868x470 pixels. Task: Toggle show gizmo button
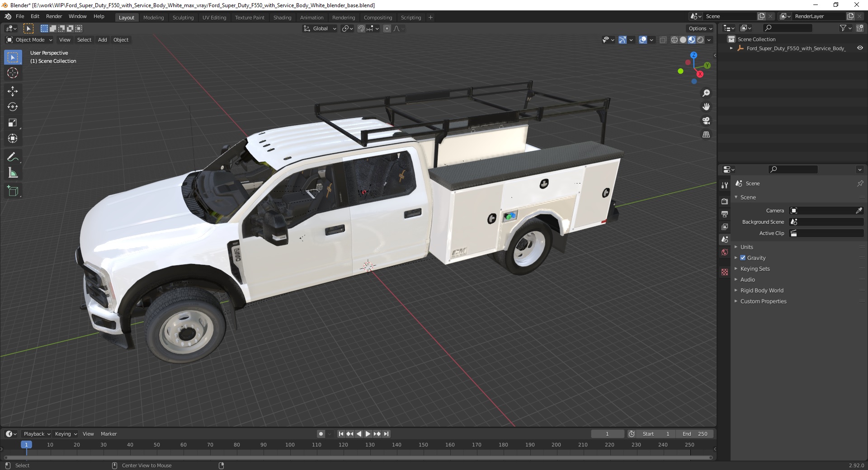(x=623, y=40)
